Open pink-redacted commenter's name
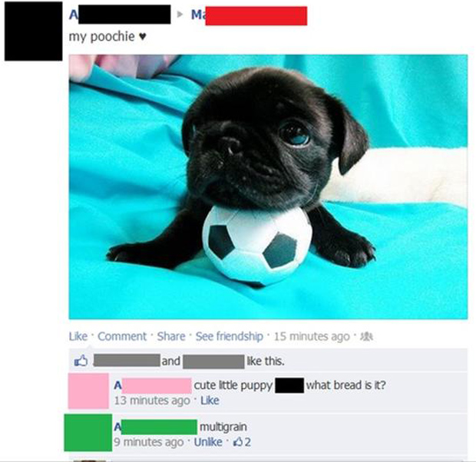This screenshot has height=462, width=476. pyautogui.click(x=153, y=385)
